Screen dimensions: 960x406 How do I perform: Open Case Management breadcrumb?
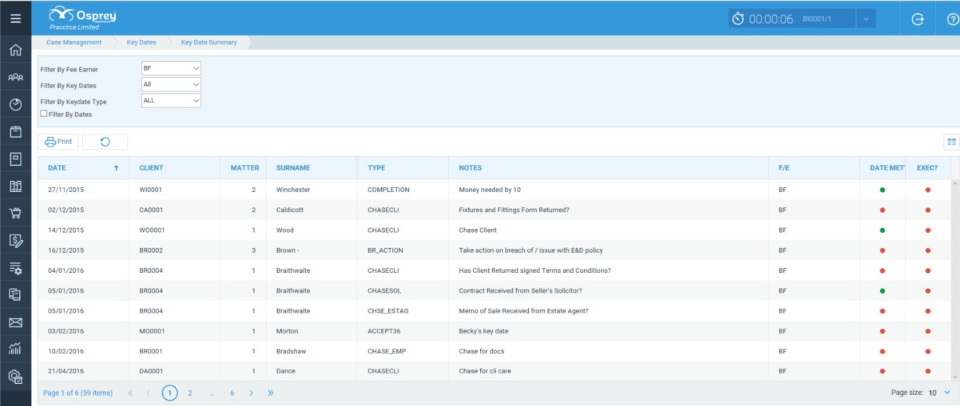tap(74, 43)
